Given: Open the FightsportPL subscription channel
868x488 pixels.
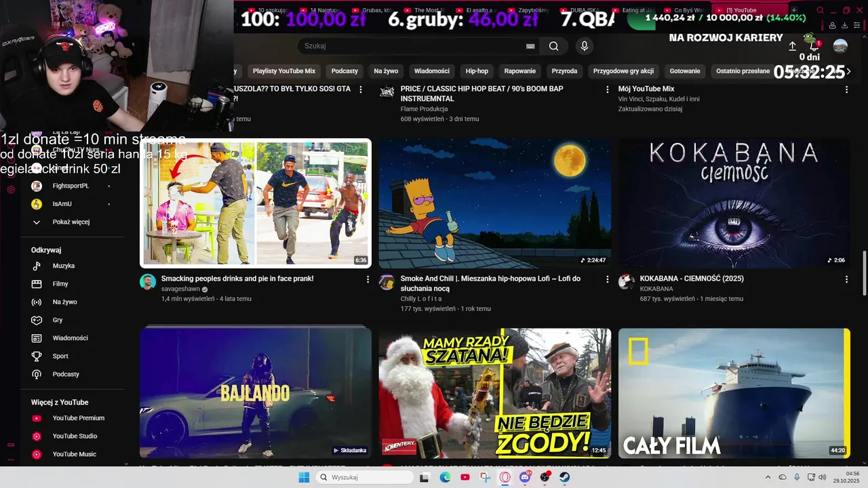Looking at the screenshot, I should pos(72,186).
